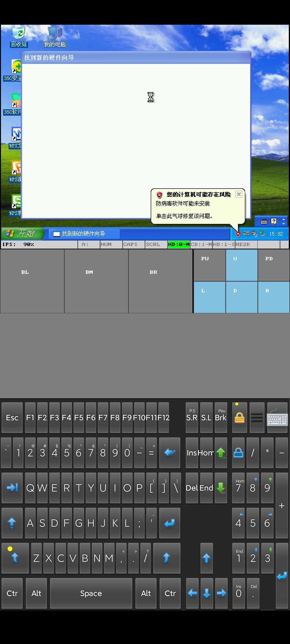Toggle the gold padlock key
290x644 pixels.
pos(239,417)
